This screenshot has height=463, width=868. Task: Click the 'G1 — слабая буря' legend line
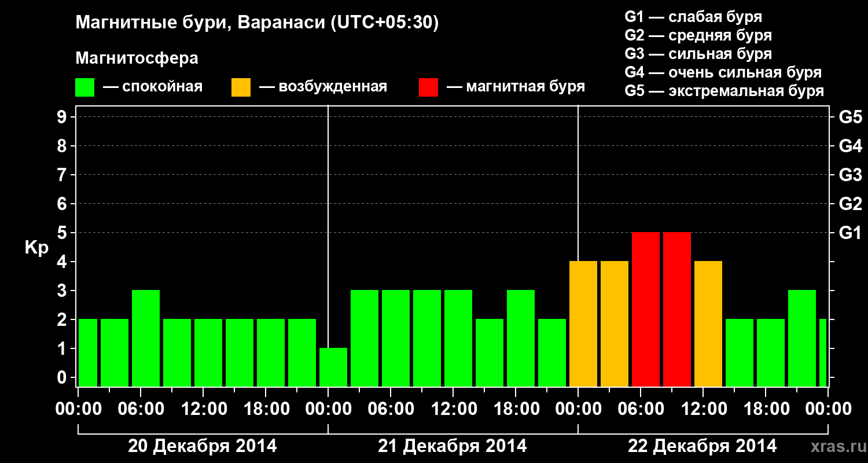(693, 16)
